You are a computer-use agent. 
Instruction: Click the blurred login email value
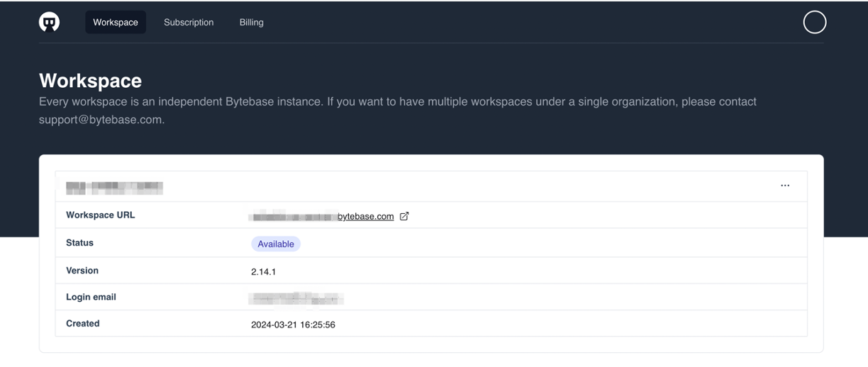pos(296,298)
